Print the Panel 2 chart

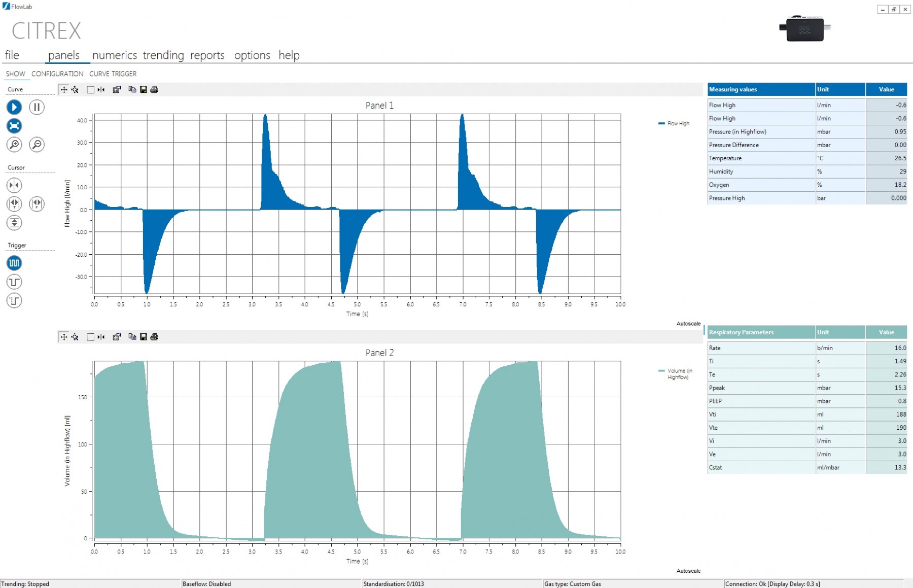[154, 337]
